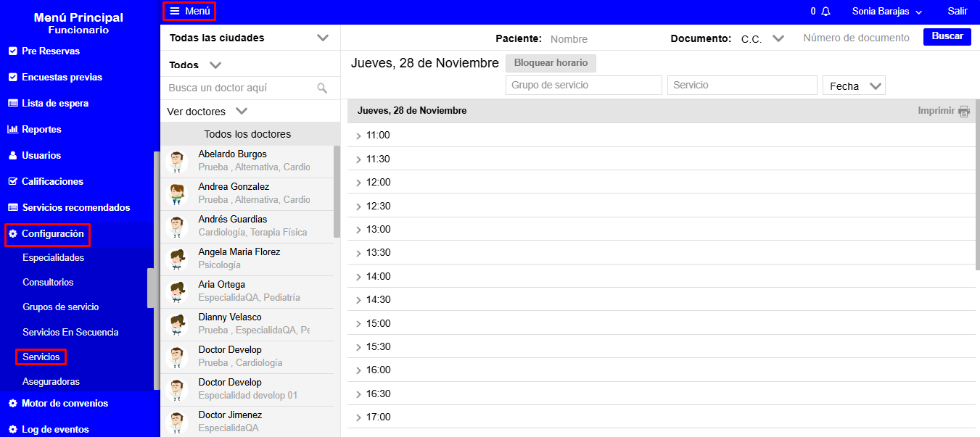This screenshot has width=980, height=437.
Task: Click Abelardo Burgos avatar
Action: tap(176, 162)
